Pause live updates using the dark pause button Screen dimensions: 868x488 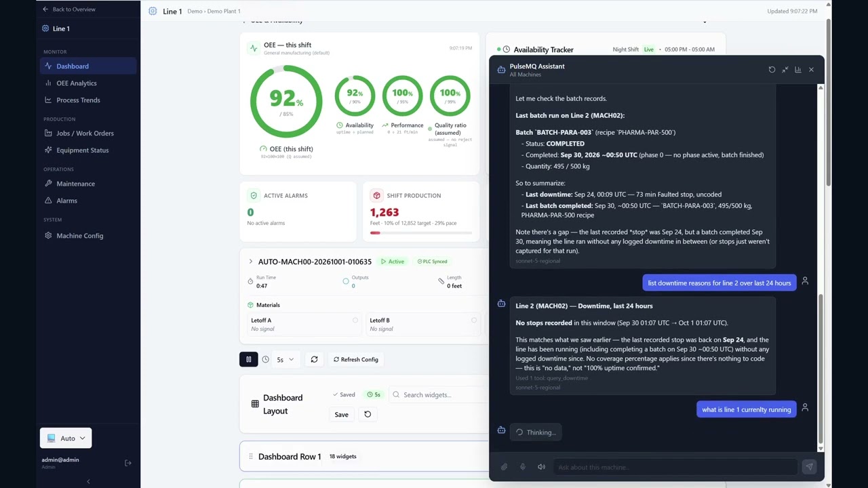click(248, 359)
